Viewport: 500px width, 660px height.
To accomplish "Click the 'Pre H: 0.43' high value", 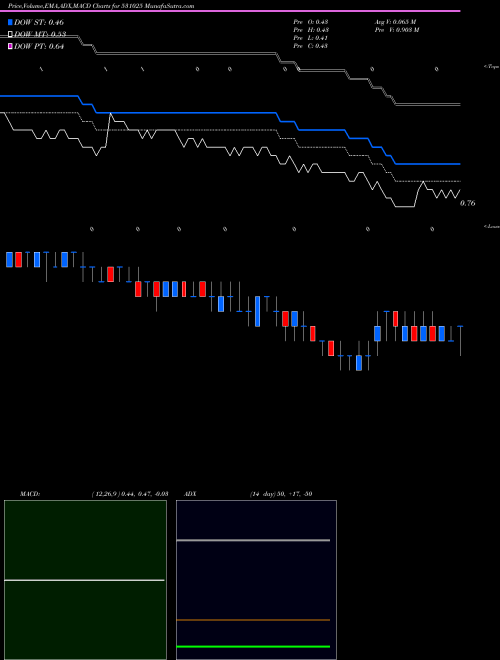I will [x=311, y=30].
